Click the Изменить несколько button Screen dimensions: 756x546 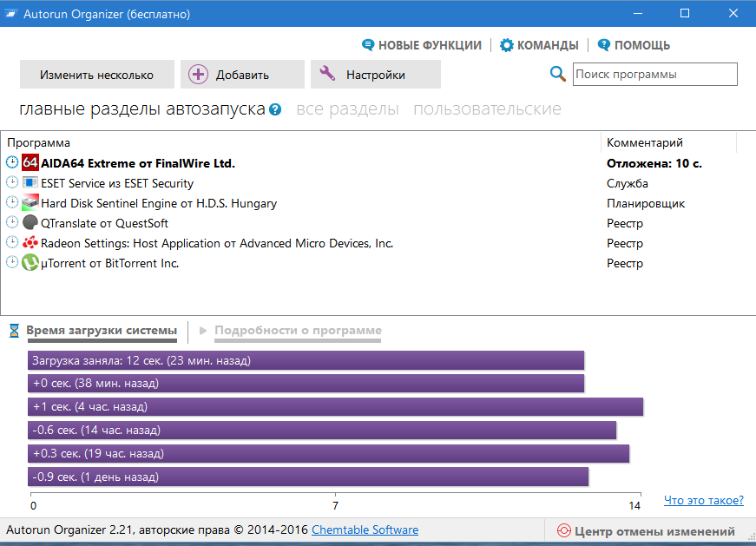(x=97, y=75)
